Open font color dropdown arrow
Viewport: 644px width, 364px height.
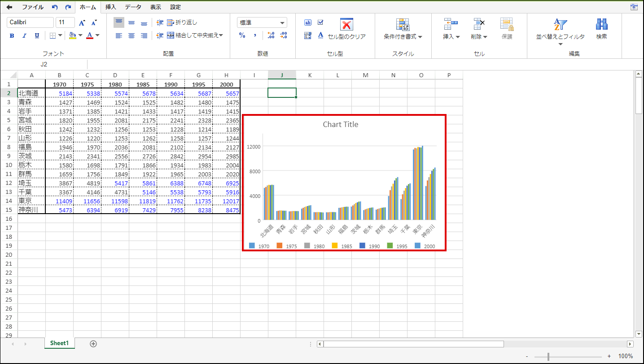point(97,35)
